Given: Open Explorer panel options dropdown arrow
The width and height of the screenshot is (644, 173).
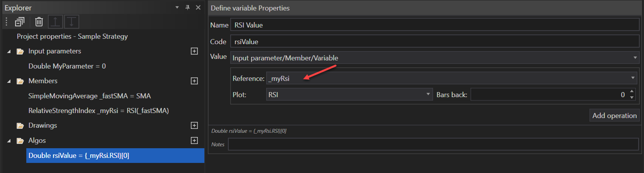Looking at the screenshot, I should pyautogui.click(x=177, y=7).
